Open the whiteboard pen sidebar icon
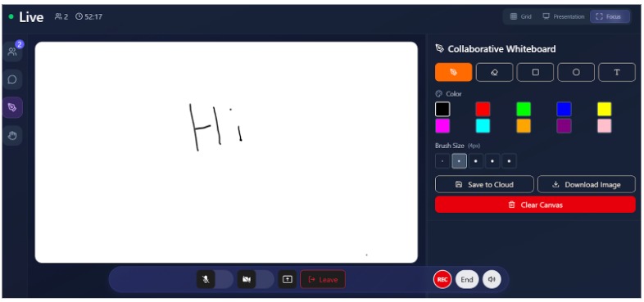Viewport: 644px width, 302px height. coord(13,107)
